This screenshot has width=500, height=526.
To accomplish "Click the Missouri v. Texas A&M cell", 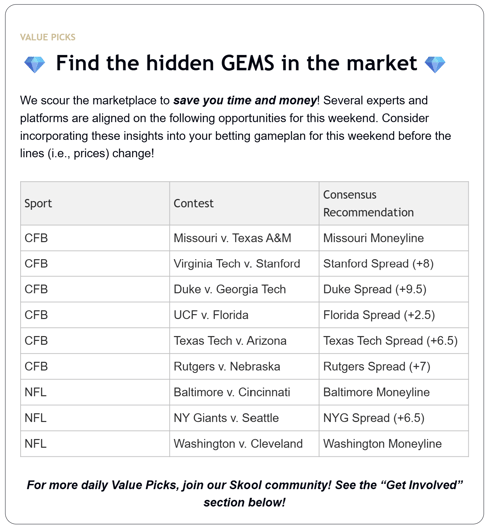I will point(244,238).
